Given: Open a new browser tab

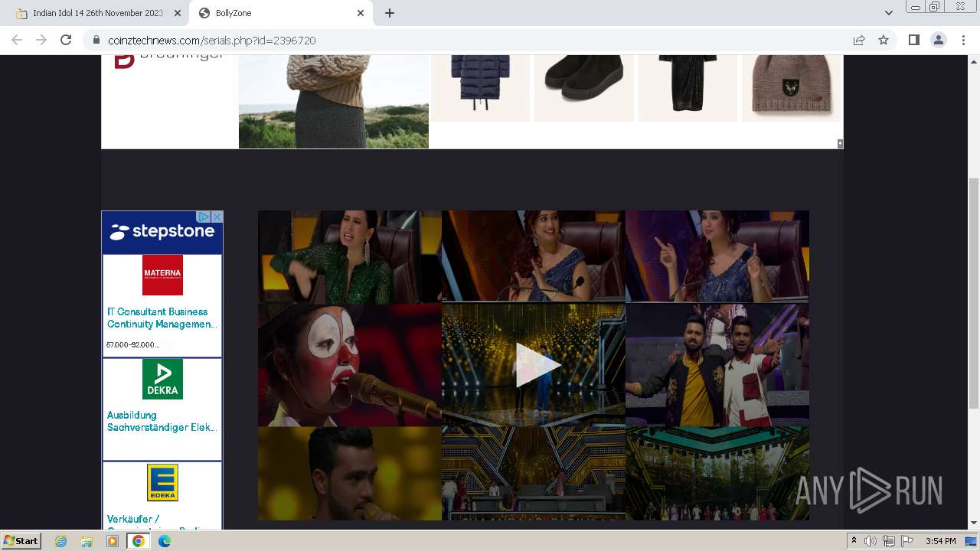Looking at the screenshot, I should pos(390,13).
